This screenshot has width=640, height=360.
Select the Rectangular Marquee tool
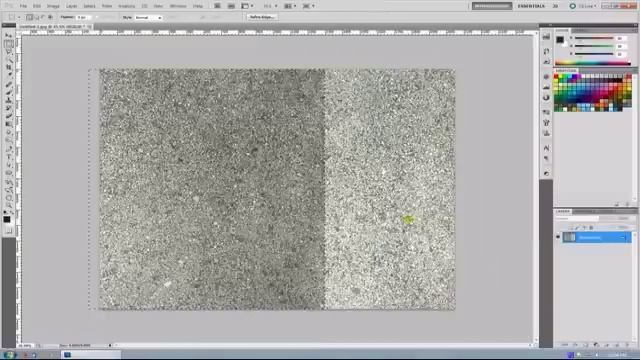pyautogui.click(x=8, y=44)
